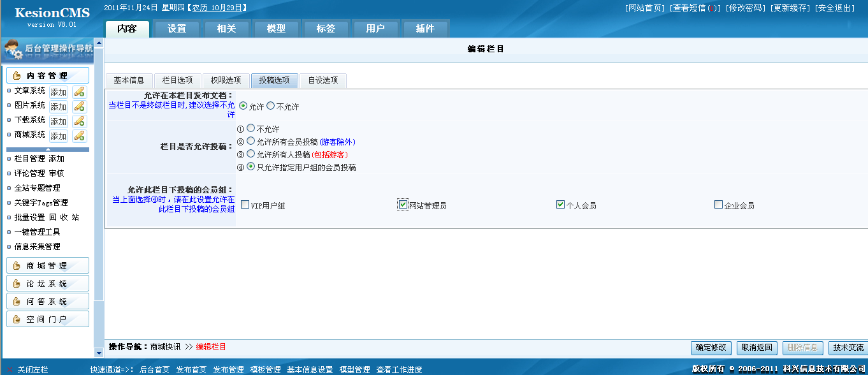868x375 pixels.
Task: Collapse the sidebar with the small arrow
Action: [47, 149]
